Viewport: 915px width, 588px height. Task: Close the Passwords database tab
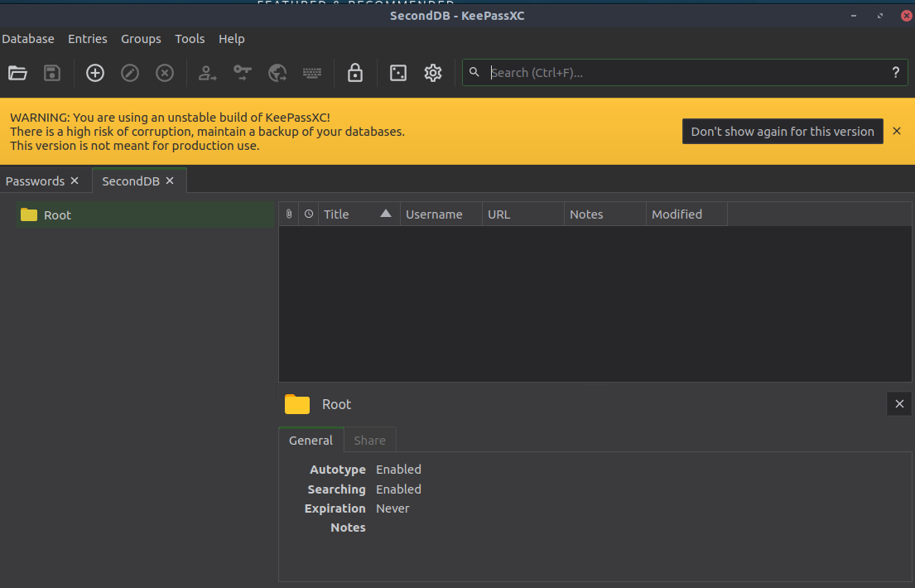pos(75,181)
